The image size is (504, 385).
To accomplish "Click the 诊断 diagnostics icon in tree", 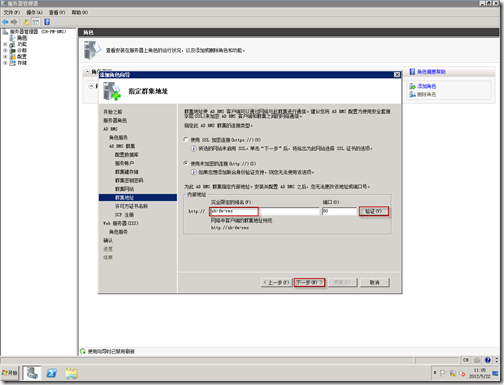I will click(x=13, y=51).
